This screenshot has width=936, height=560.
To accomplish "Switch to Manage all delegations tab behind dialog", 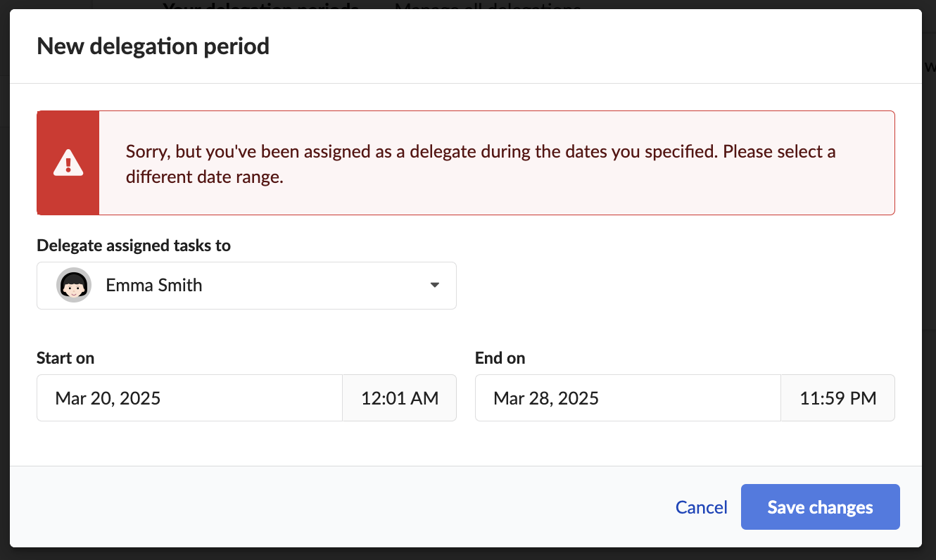I will 488,6.
